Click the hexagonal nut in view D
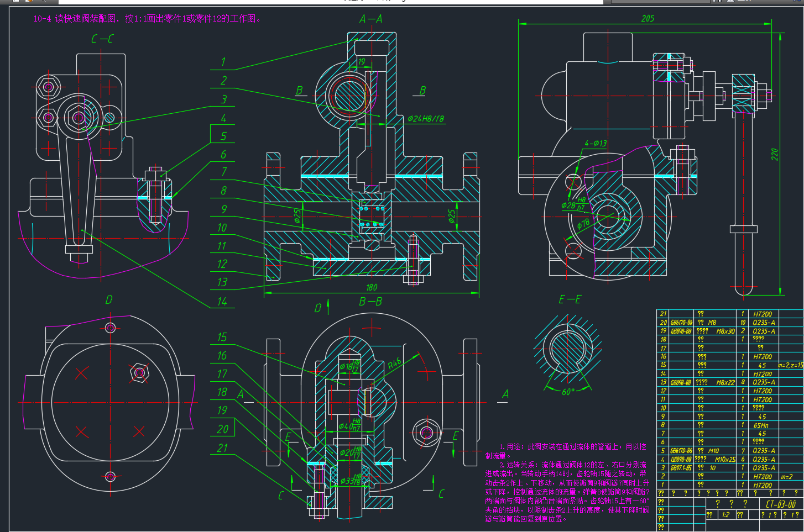The image size is (804, 532). [x=139, y=374]
